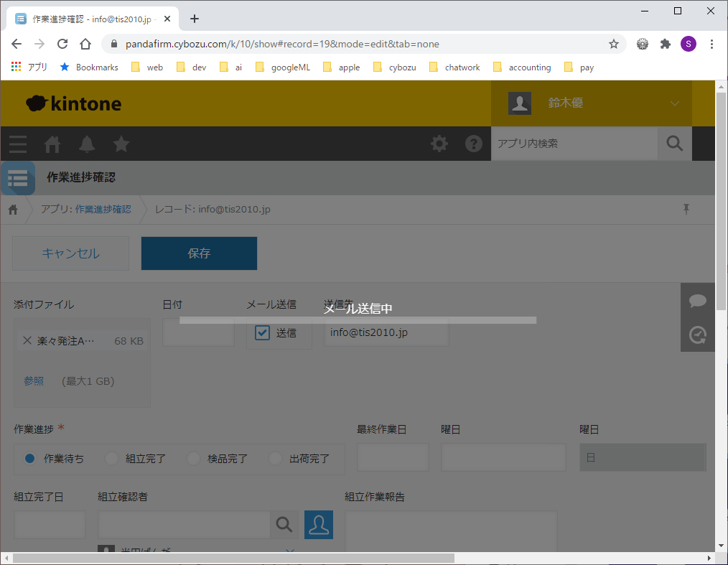Open the comments speech bubble icon

pos(697,301)
